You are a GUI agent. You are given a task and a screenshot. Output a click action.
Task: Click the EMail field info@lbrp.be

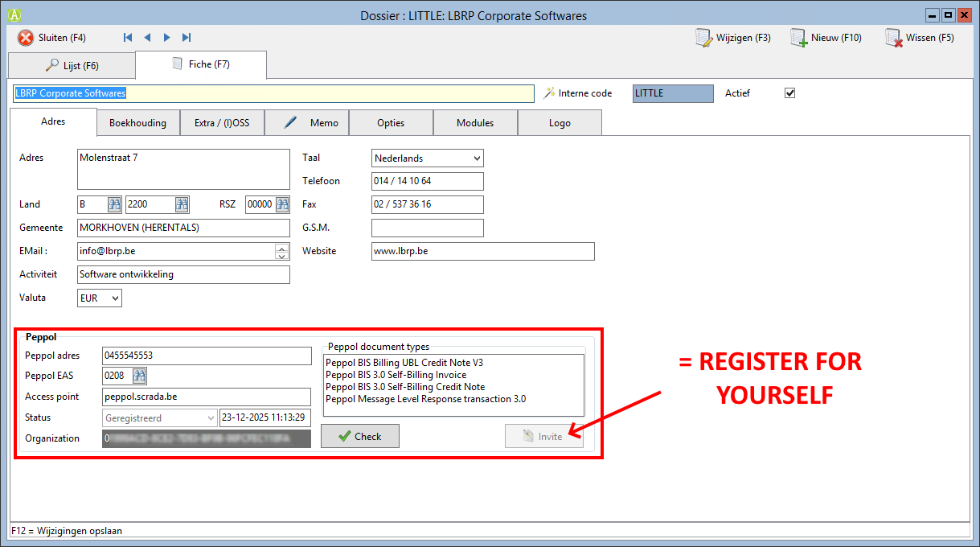[x=176, y=252]
